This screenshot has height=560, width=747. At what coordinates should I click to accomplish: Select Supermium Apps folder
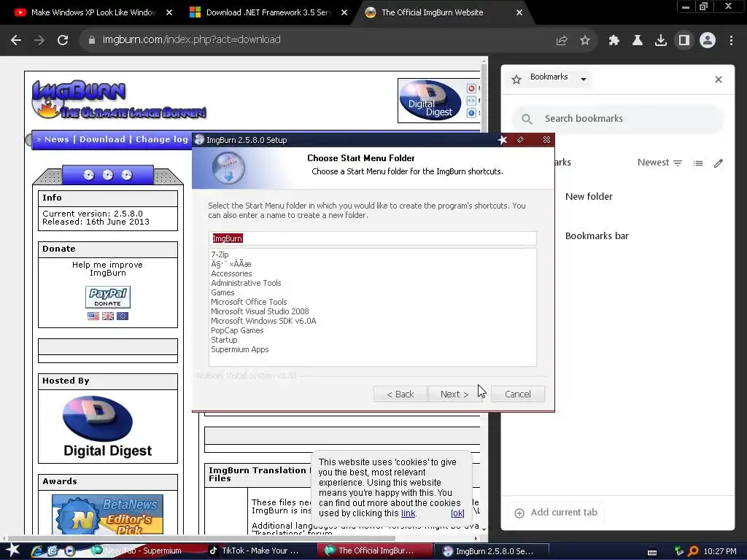(239, 350)
